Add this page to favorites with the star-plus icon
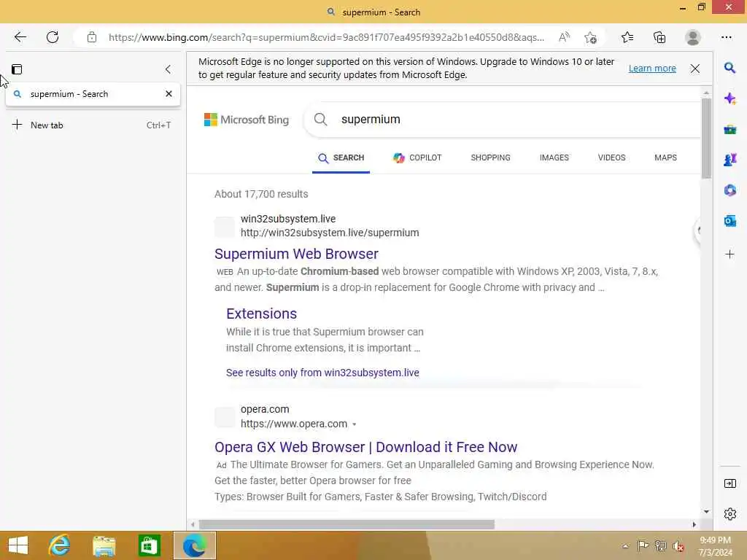Screen dimensions: 747x560 (591, 37)
